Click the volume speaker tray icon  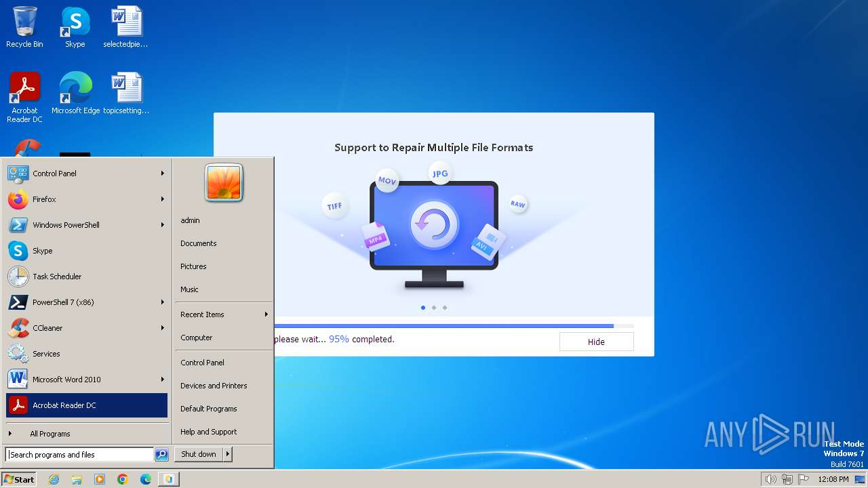click(770, 479)
